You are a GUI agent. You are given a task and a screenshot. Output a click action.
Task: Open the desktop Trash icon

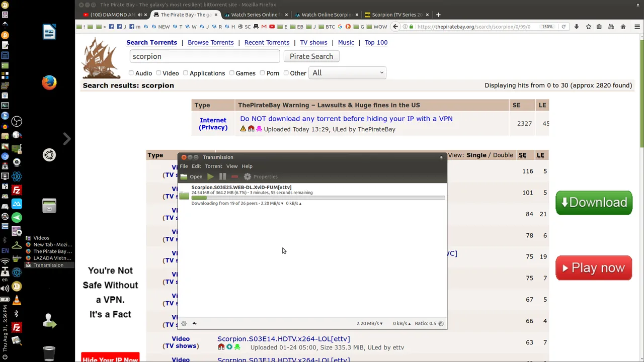tap(49, 353)
